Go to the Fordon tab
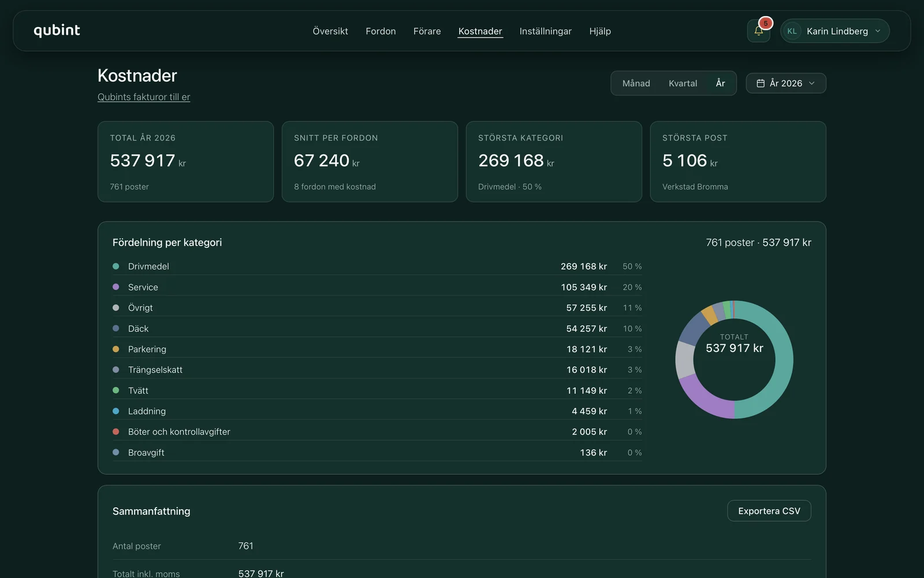Screen dimensions: 924x578 click(x=381, y=31)
